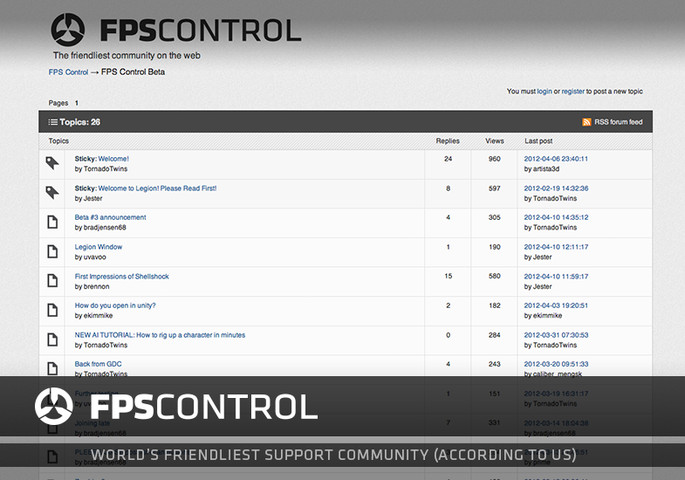Click reply count 15 for Shellshock topic
Image resolution: width=685 pixels, height=480 pixels.
point(448,276)
